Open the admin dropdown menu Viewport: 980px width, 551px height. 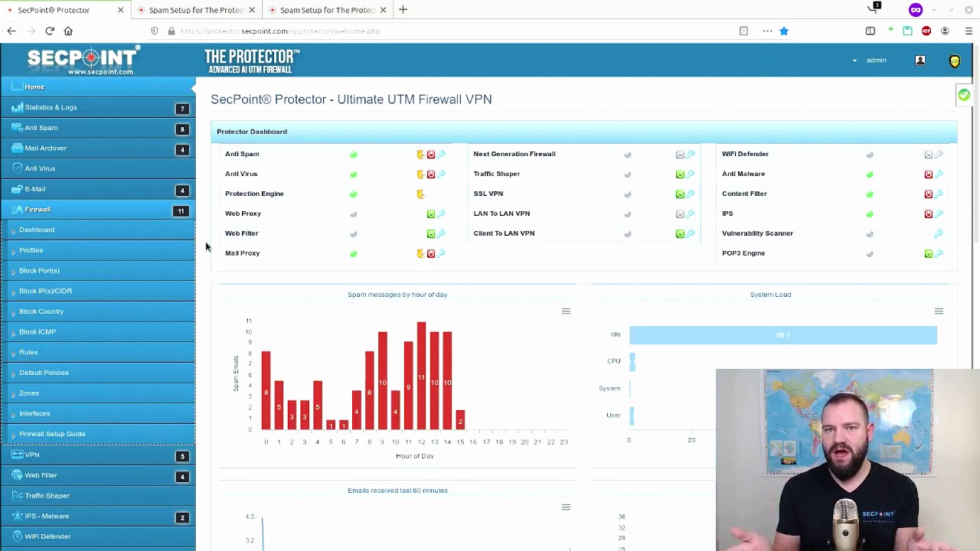[871, 60]
